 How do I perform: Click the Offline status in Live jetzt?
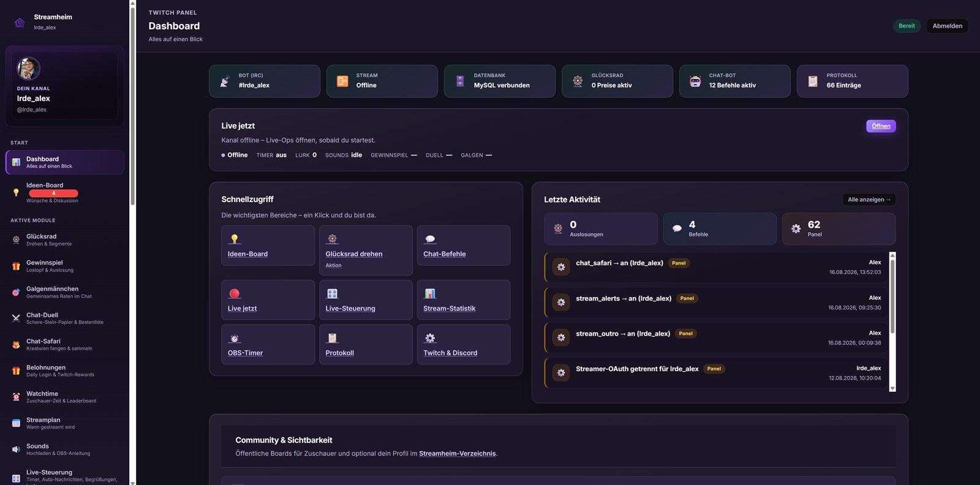pyautogui.click(x=235, y=155)
